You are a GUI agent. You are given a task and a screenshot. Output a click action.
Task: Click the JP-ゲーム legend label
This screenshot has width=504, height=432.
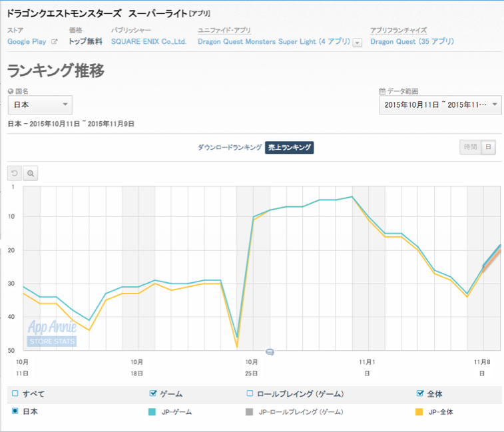coord(176,412)
